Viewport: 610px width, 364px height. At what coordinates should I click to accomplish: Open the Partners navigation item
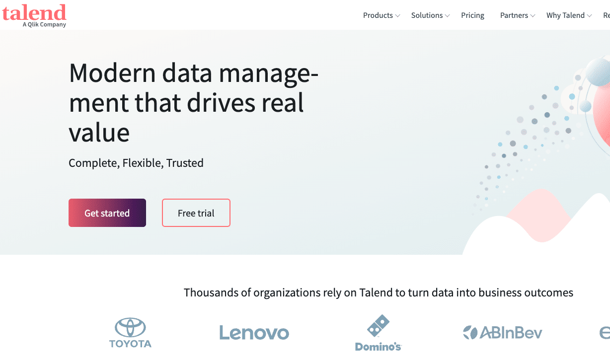pos(514,15)
